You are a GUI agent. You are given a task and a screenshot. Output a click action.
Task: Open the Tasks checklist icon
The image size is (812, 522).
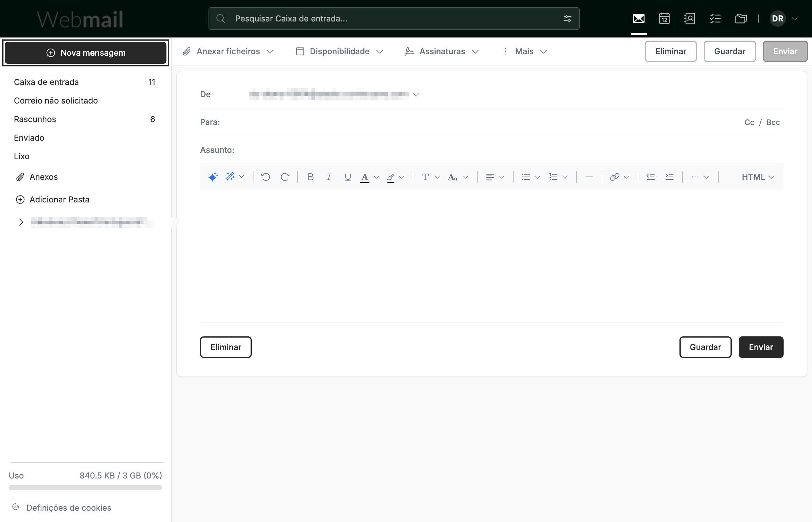click(x=715, y=19)
